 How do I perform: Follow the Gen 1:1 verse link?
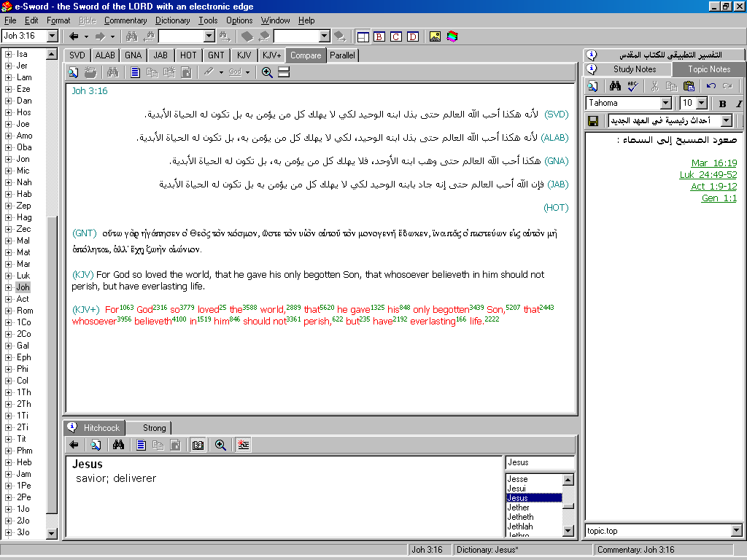pos(719,198)
